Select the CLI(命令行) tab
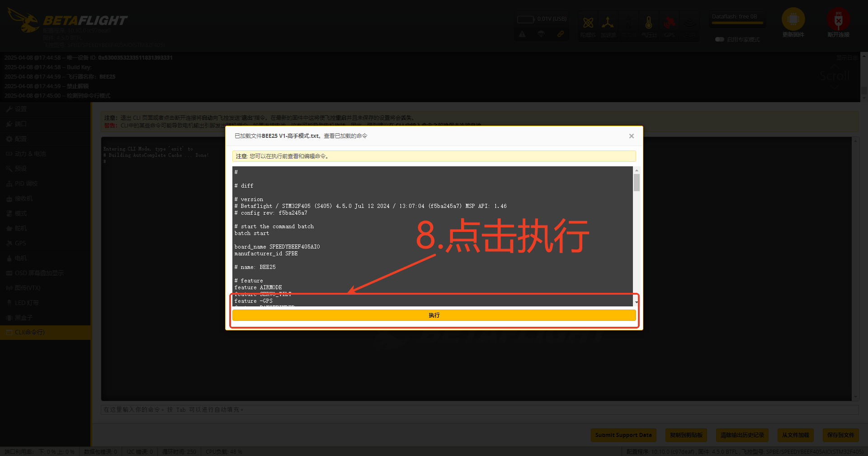868x456 pixels. tap(45, 332)
